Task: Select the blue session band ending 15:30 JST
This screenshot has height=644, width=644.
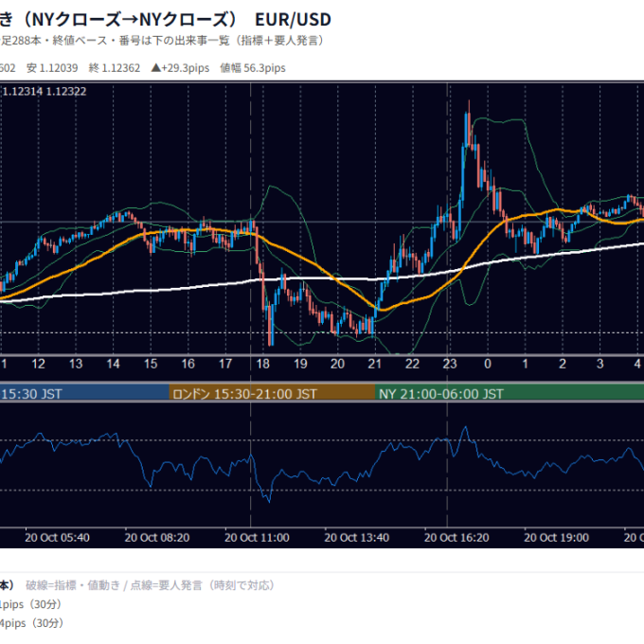Action: coord(84,393)
